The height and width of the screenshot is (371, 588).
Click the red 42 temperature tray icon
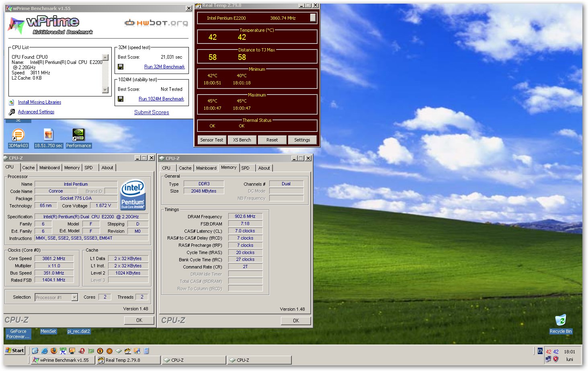[x=549, y=352]
